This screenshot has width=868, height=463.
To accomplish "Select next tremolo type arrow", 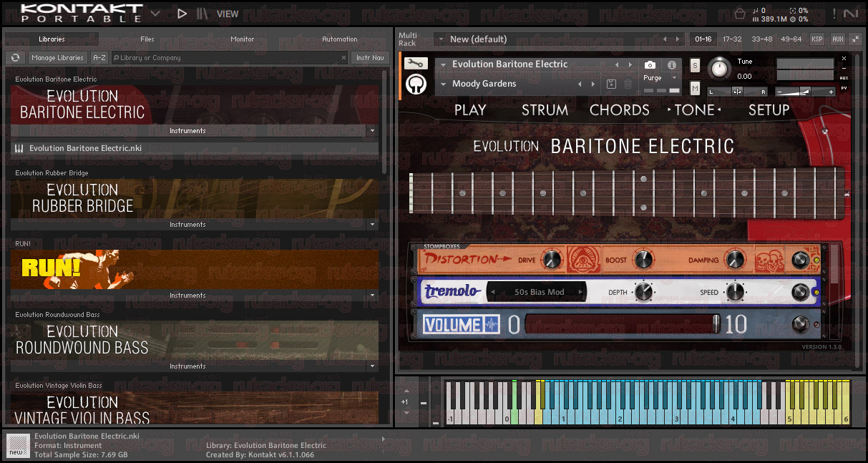I will coord(581,292).
